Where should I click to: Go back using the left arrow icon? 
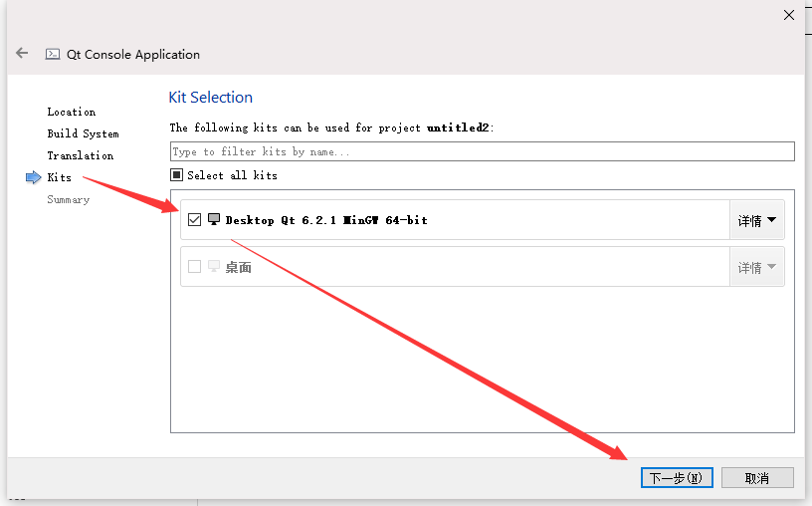[22, 53]
